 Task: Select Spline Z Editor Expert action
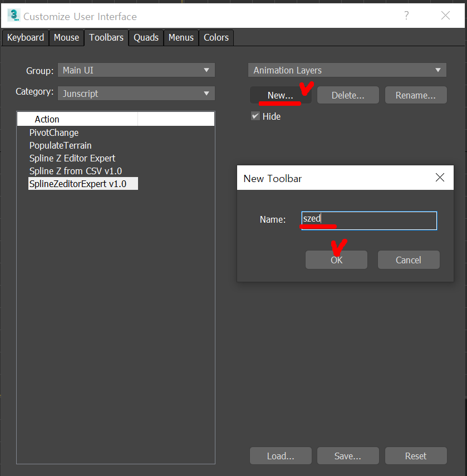coord(72,158)
